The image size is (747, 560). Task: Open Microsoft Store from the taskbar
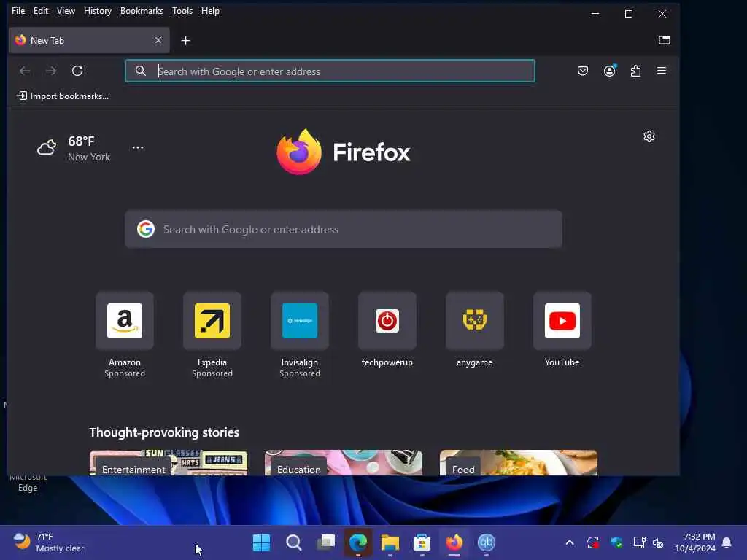click(422, 542)
